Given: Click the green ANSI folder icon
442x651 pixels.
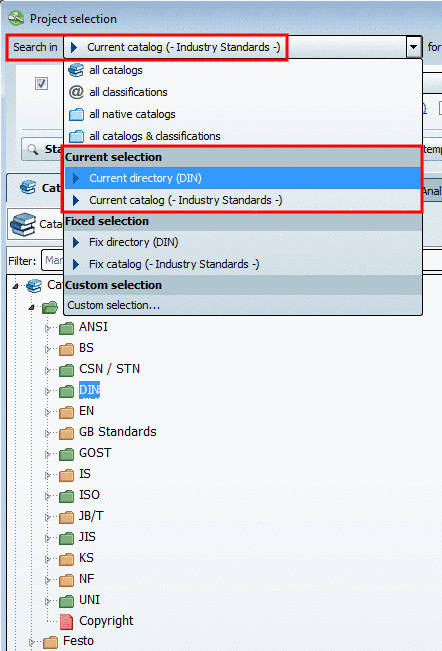Looking at the screenshot, I should click(66, 328).
